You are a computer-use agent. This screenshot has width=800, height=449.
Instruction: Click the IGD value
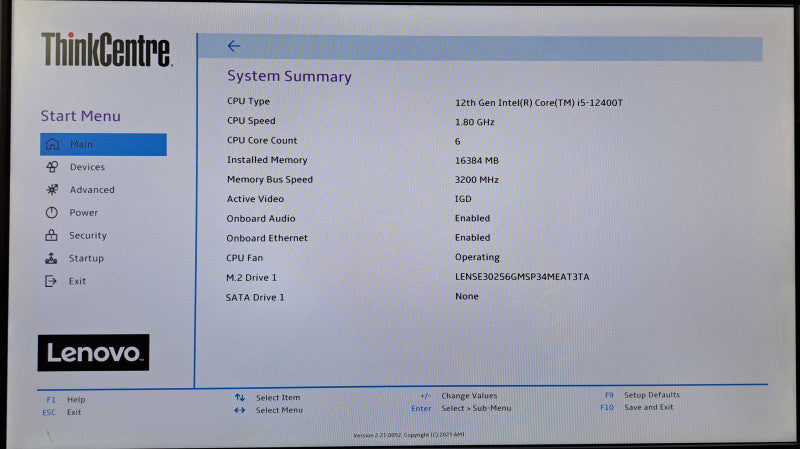pos(463,198)
